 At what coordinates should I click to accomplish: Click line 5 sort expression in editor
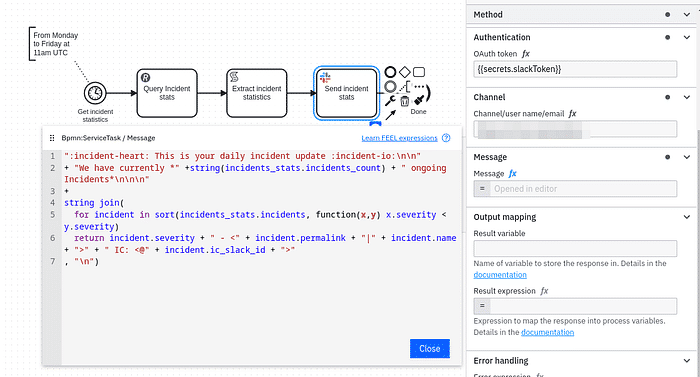coord(255,220)
